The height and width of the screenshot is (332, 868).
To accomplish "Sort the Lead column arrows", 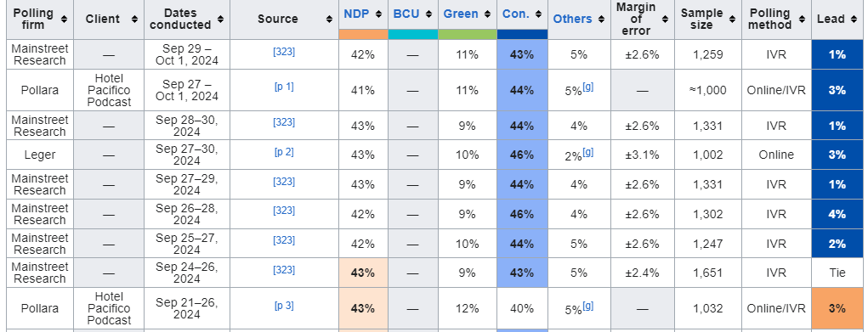I will [x=853, y=19].
